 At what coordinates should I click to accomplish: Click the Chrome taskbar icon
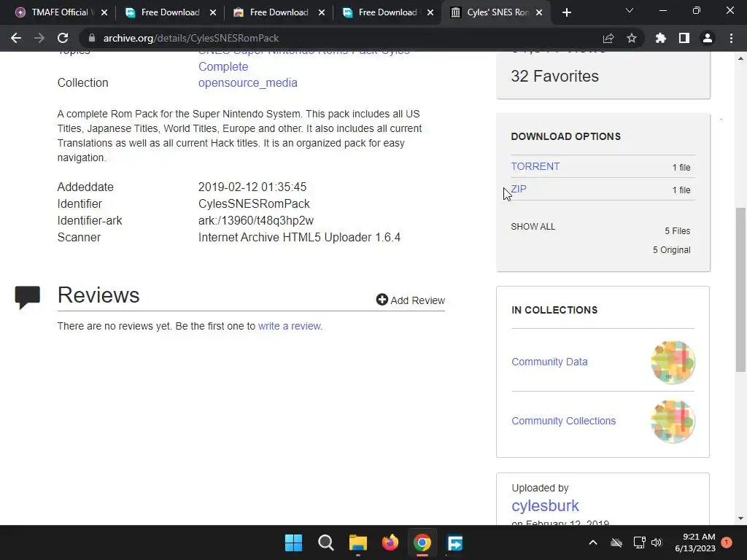click(422, 542)
